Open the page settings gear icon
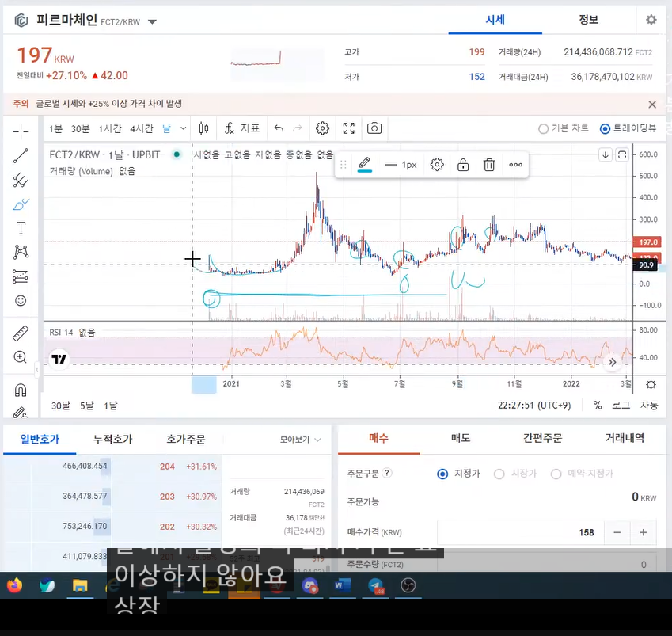This screenshot has height=636, width=672. pyautogui.click(x=651, y=20)
